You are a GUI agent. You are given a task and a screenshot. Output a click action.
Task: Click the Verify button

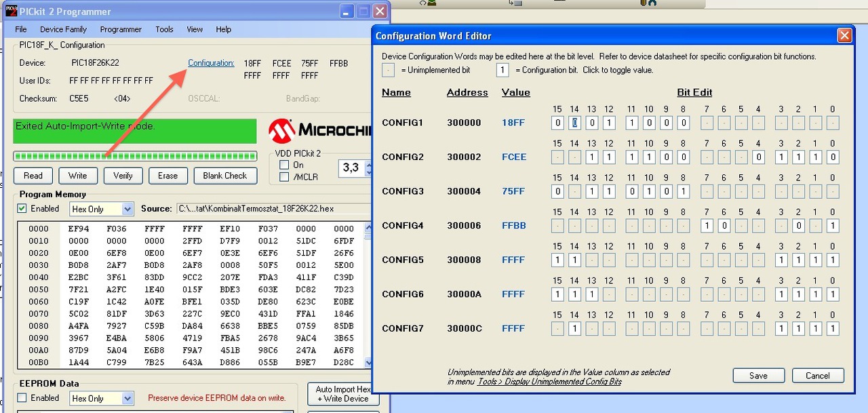pyautogui.click(x=123, y=176)
